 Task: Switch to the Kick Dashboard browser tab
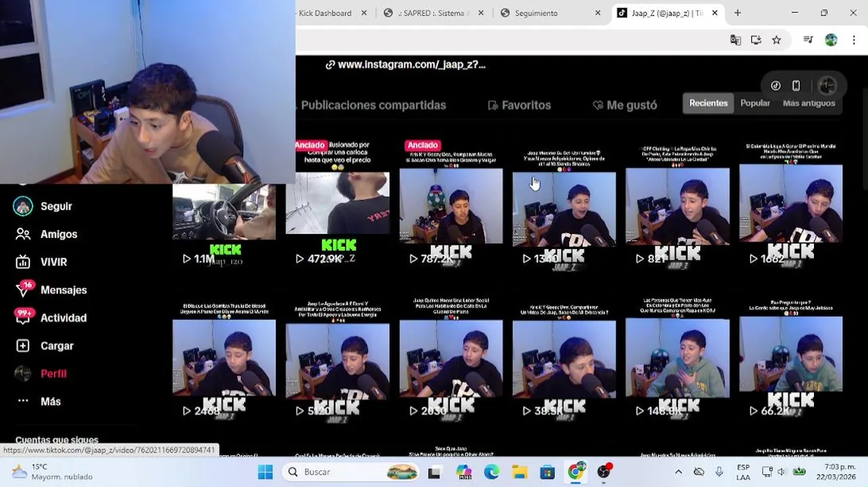click(x=324, y=13)
